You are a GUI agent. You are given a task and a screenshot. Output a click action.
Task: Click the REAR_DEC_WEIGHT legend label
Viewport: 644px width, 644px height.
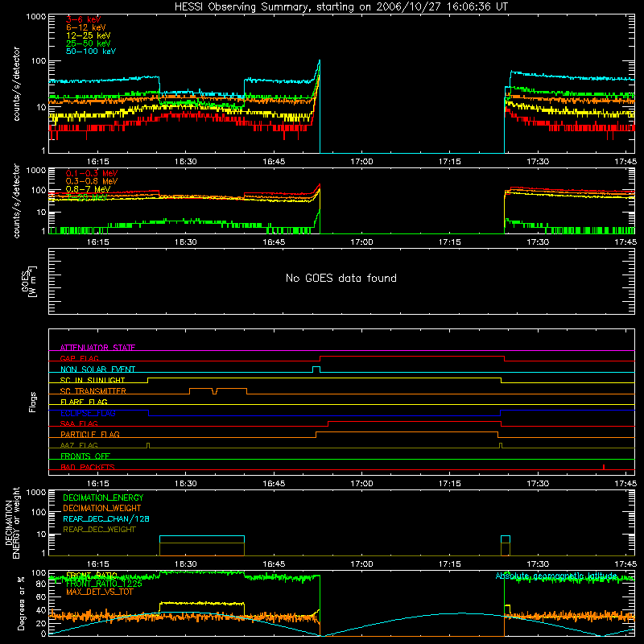[x=99, y=530]
